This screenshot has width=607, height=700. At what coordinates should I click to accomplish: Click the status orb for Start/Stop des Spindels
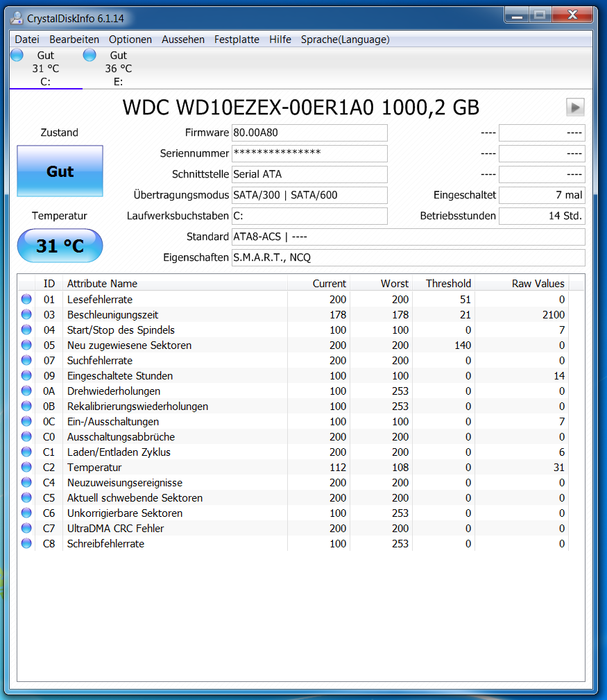tap(26, 330)
